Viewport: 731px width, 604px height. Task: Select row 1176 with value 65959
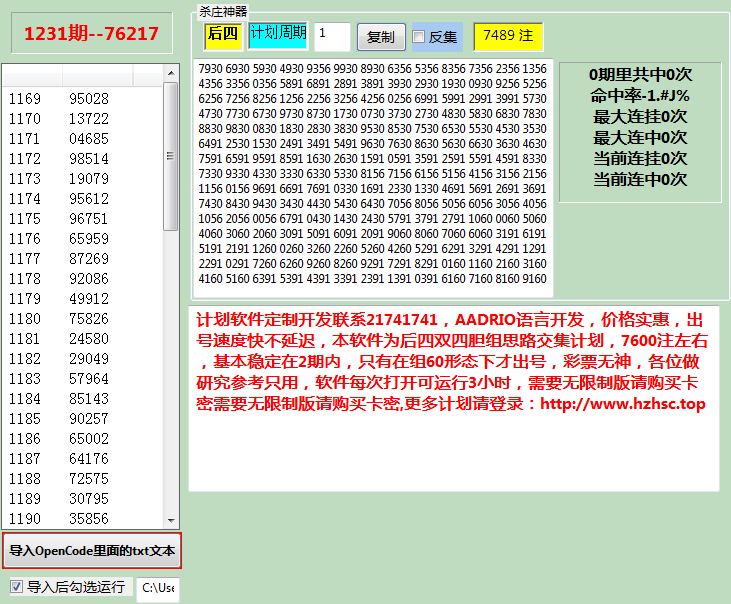[x=83, y=239]
